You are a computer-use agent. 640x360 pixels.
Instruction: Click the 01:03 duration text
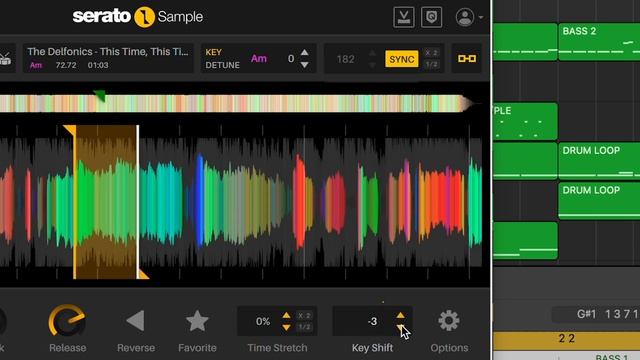pyautogui.click(x=98, y=65)
